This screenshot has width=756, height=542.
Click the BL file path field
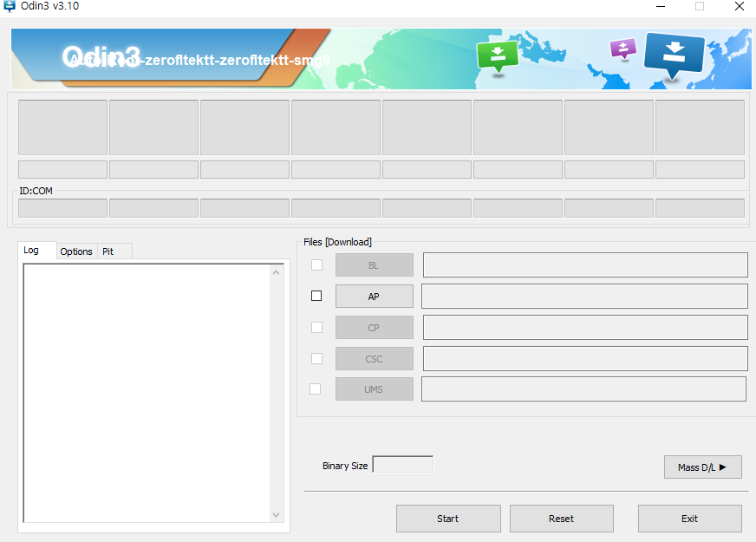tap(585, 264)
